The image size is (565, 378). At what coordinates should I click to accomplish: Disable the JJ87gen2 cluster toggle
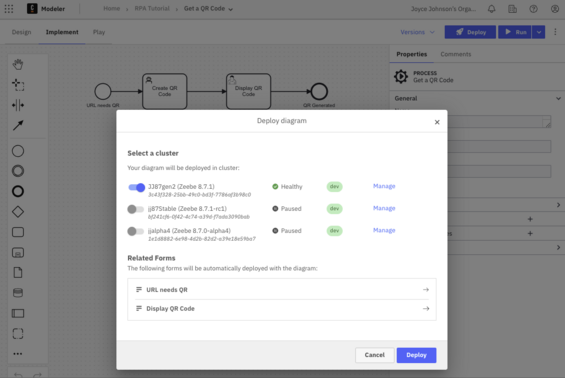click(x=136, y=187)
